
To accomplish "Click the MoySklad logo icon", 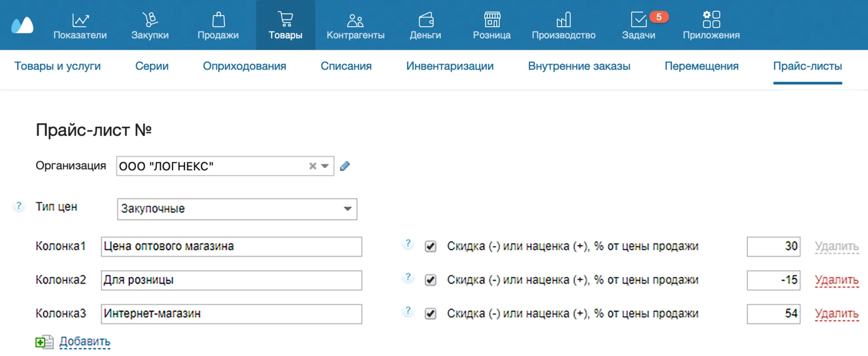I will click(x=22, y=25).
